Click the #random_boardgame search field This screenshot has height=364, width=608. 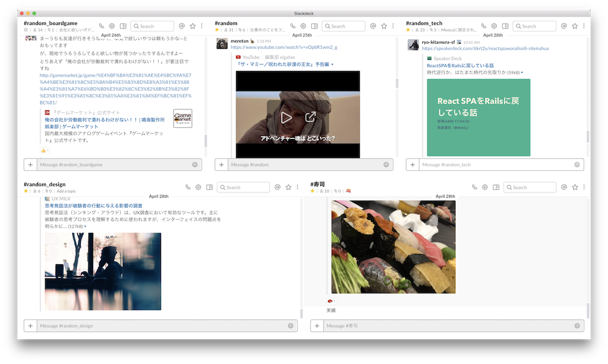point(152,26)
